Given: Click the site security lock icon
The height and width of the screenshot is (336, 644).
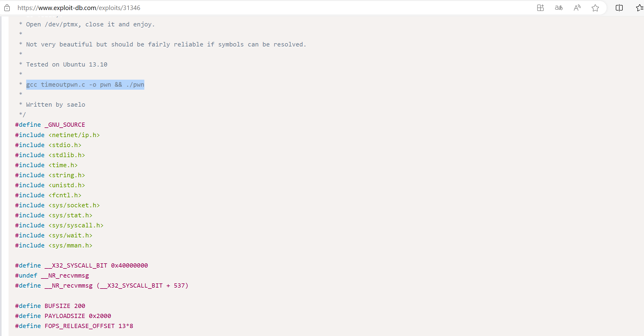Looking at the screenshot, I should (x=7, y=8).
